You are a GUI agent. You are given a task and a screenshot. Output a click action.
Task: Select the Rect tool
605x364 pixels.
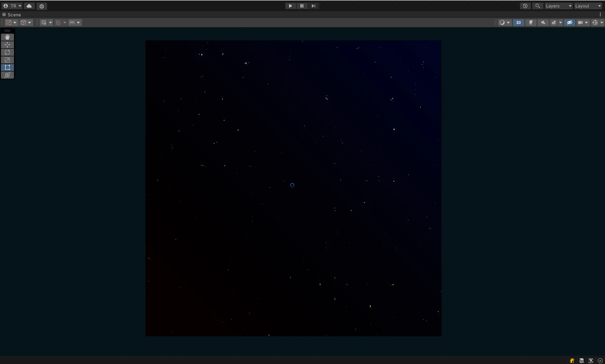pyautogui.click(x=7, y=67)
